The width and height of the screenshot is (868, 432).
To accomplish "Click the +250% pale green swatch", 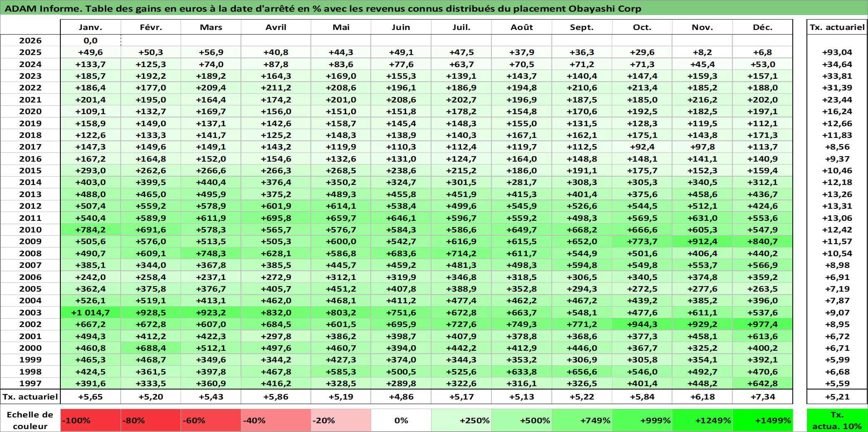I will click(461, 420).
